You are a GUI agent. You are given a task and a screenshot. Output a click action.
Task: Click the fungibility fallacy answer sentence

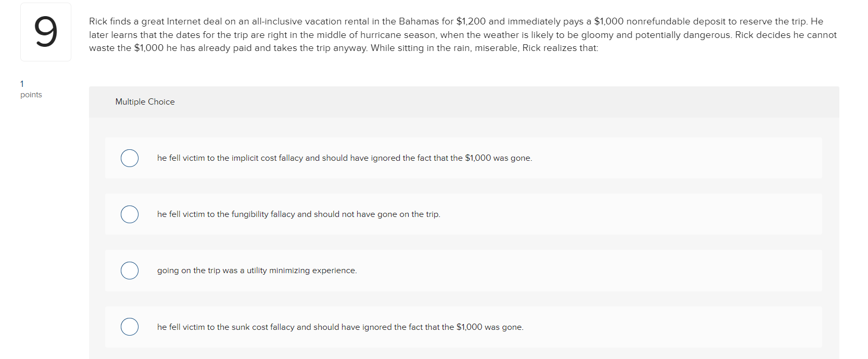pyautogui.click(x=299, y=214)
